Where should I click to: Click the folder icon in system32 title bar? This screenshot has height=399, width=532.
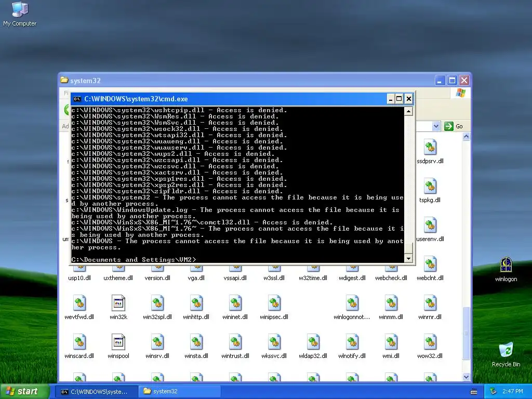tap(64, 80)
